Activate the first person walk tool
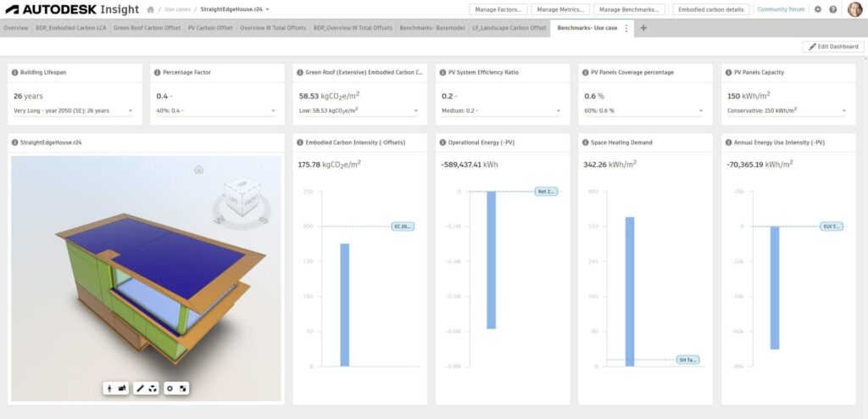 (109, 388)
